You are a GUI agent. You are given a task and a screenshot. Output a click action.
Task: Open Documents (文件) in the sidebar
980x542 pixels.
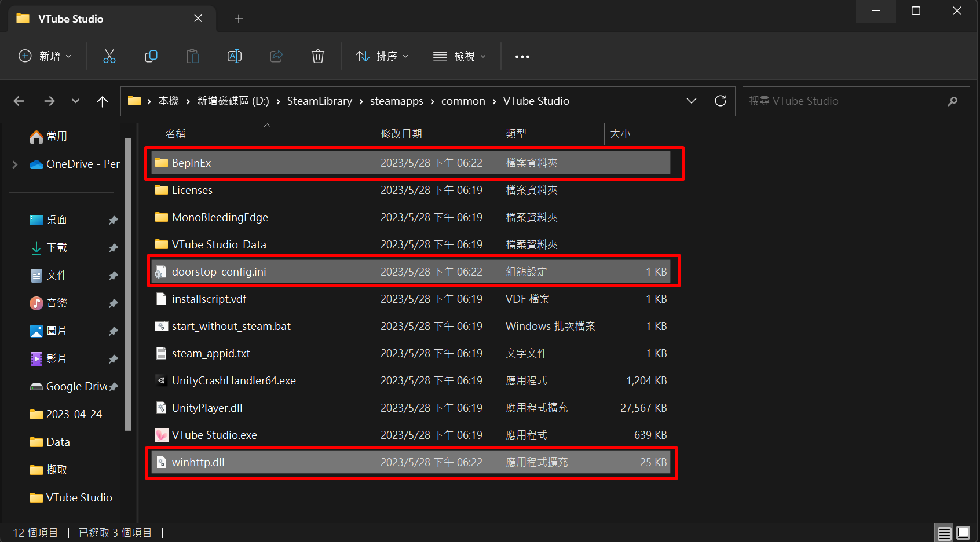pos(49,275)
